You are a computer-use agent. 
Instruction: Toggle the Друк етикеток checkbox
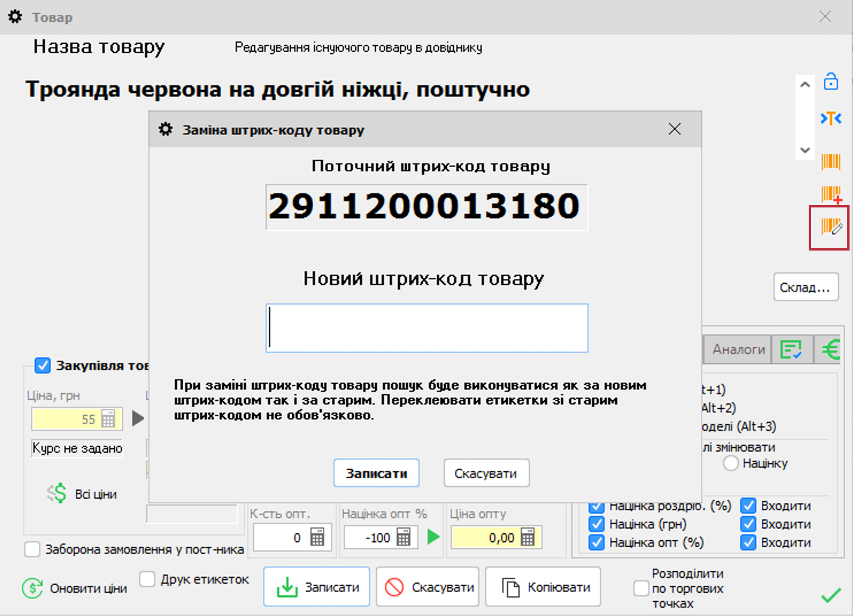click(147, 579)
